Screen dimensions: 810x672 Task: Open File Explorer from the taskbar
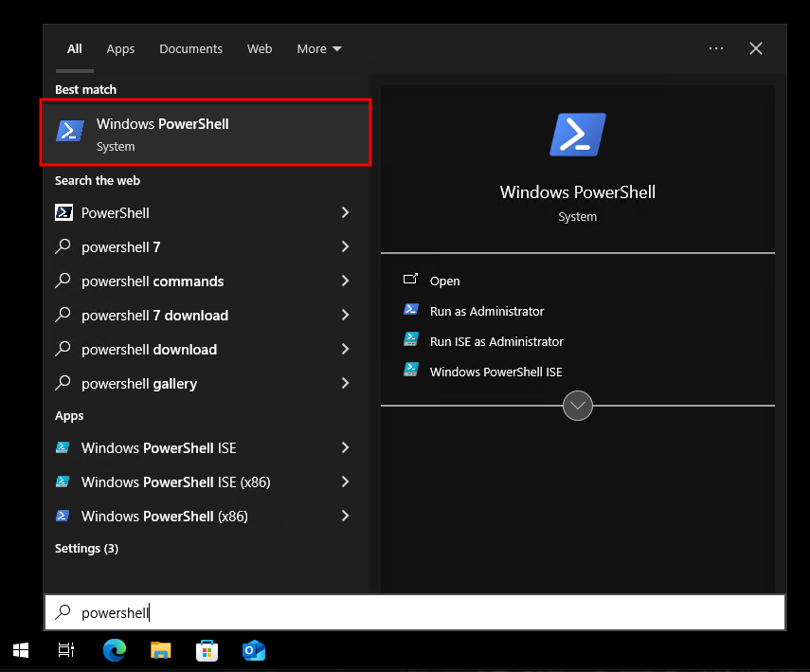[x=161, y=650]
